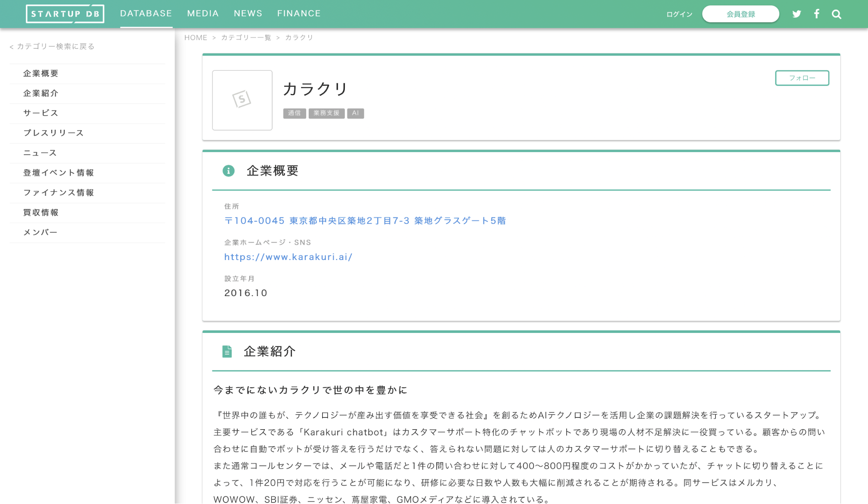The width and height of the screenshot is (868, 504).
Task: Click the 企業紹介 document icon
Action: pyautogui.click(x=227, y=351)
